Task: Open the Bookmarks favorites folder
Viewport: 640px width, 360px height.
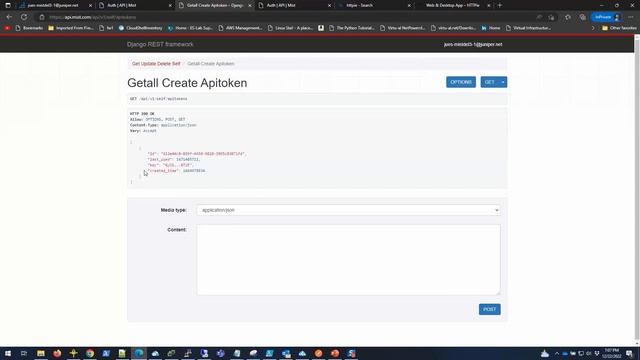Action: tap(29, 28)
